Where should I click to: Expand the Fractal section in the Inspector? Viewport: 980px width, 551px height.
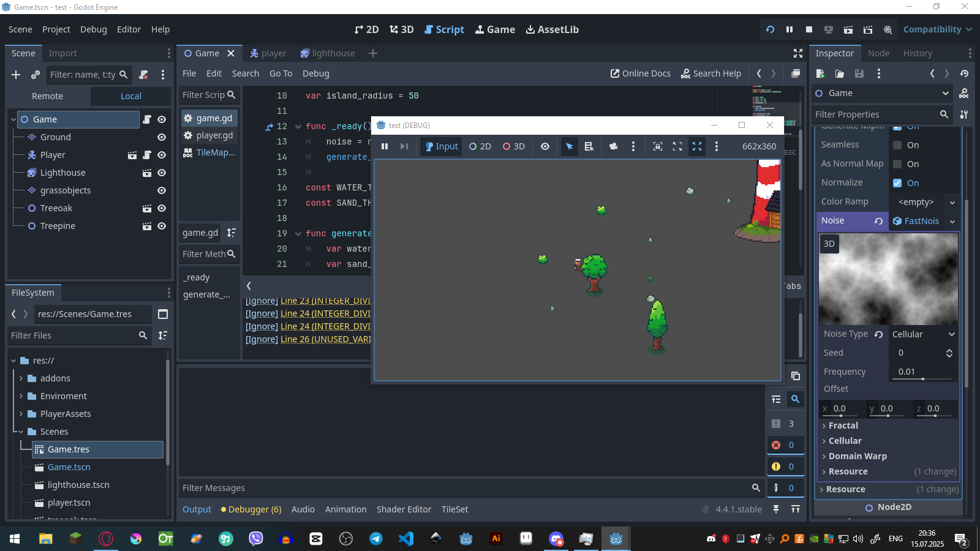[x=843, y=425]
